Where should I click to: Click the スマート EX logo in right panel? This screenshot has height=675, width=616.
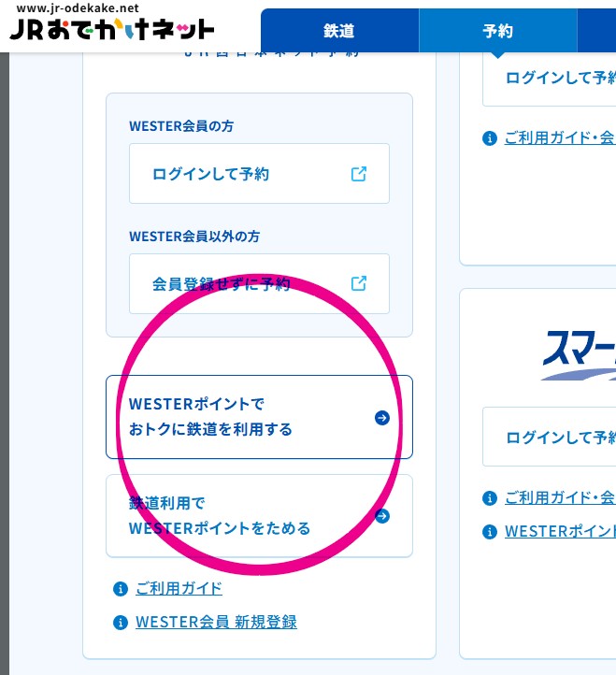coord(579,355)
